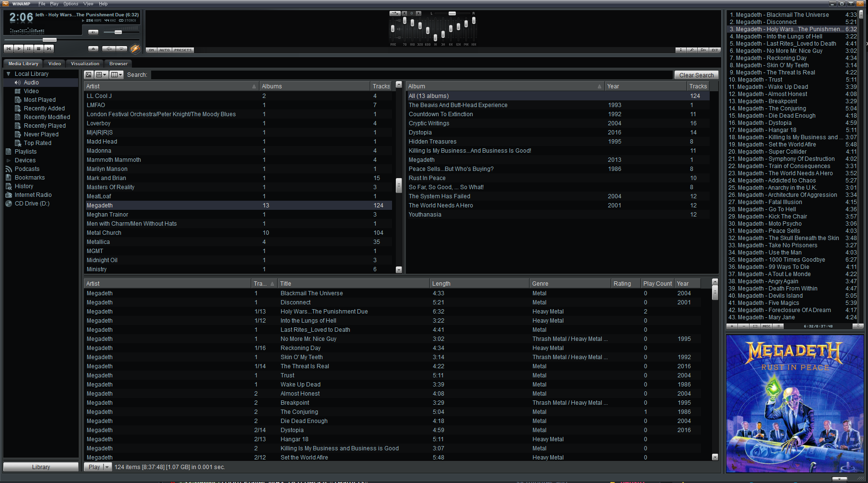
Task: Open Bookmarks in library tree
Action: [30, 178]
